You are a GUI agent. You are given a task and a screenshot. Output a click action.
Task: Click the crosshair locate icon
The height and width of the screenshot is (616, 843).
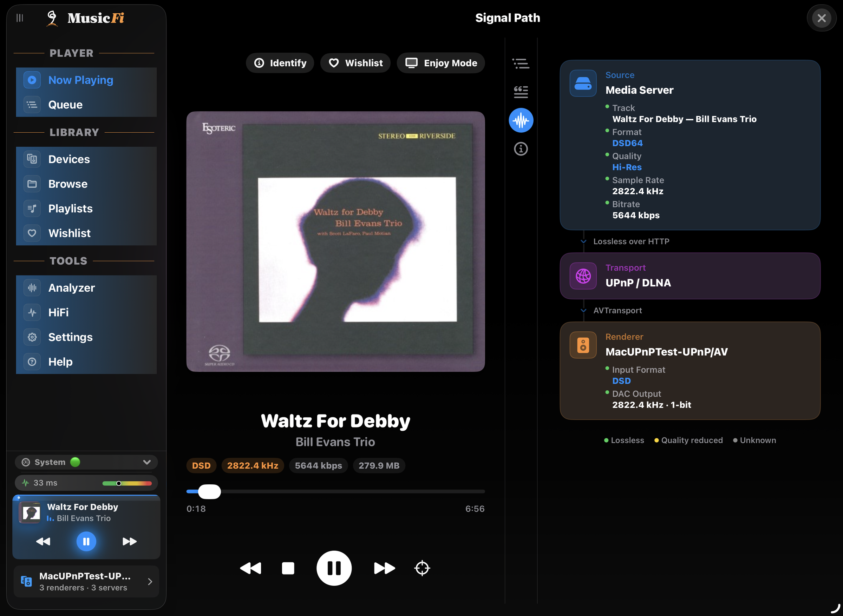click(x=422, y=568)
